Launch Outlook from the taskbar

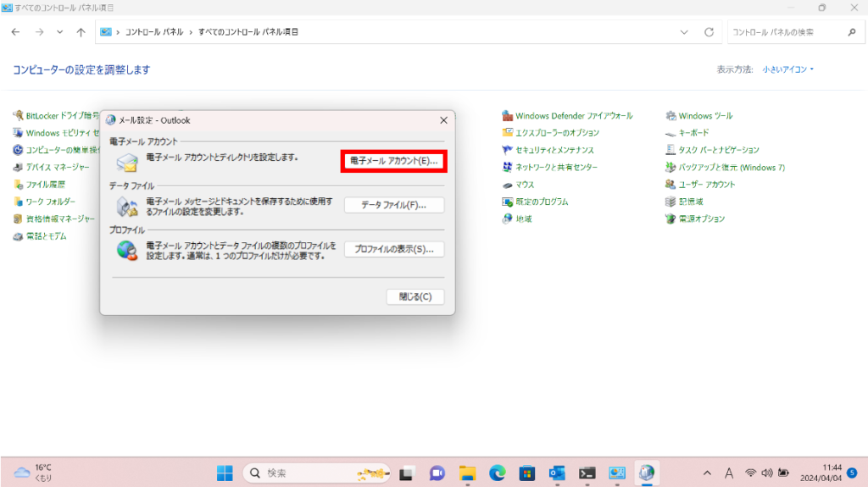coord(557,473)
